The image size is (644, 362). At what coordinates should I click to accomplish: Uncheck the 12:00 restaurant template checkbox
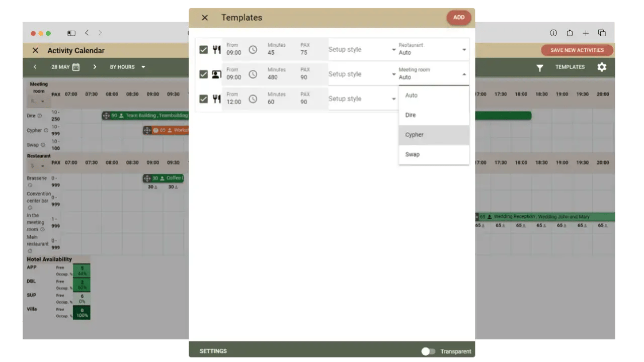pos(203,99)
